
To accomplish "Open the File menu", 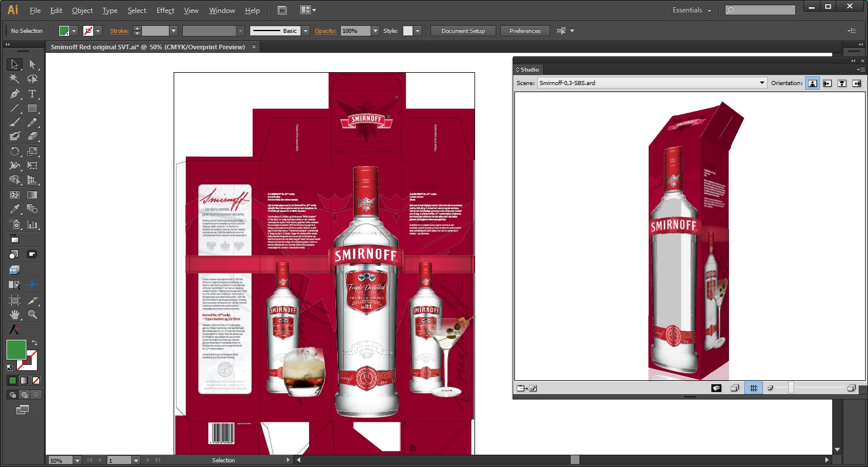I will [35, 11].
